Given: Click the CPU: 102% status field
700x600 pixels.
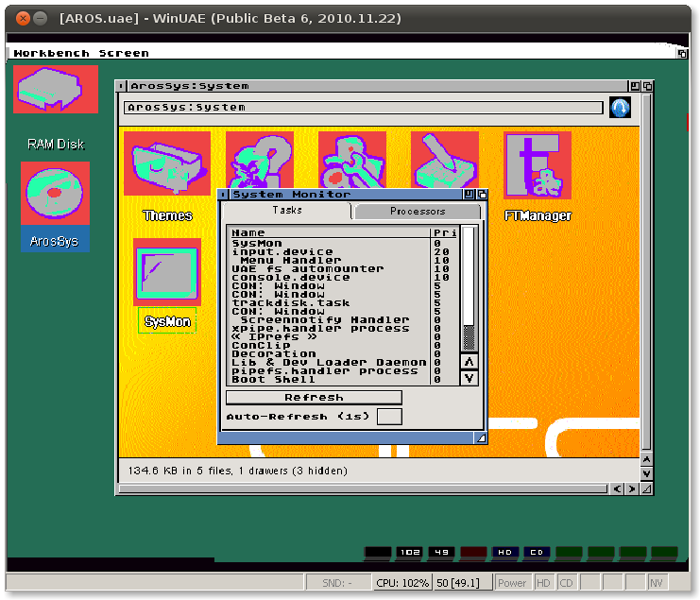Looking at the screenshot, I should pyautogui.click(x=401, y=583).
